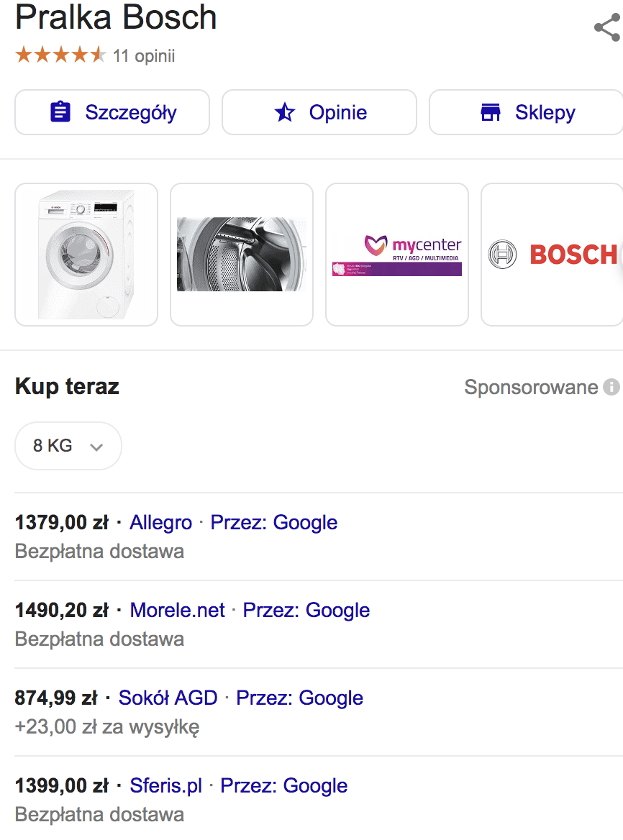
Task: Open the Sferis.pl store link
Action: pyautogui.click(x=165, y=785)
